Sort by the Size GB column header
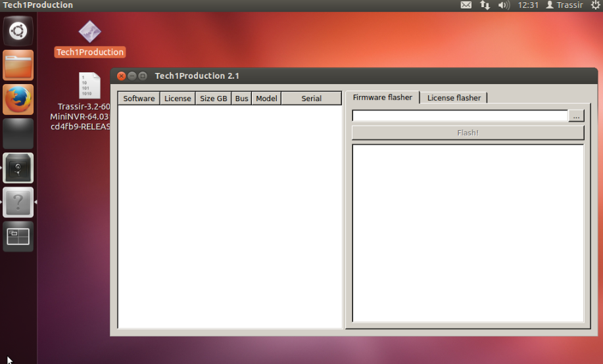 (214, 99)
